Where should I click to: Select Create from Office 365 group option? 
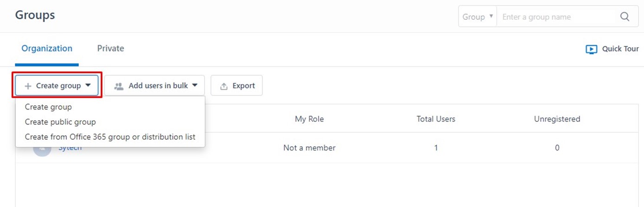tap(110, 137)
